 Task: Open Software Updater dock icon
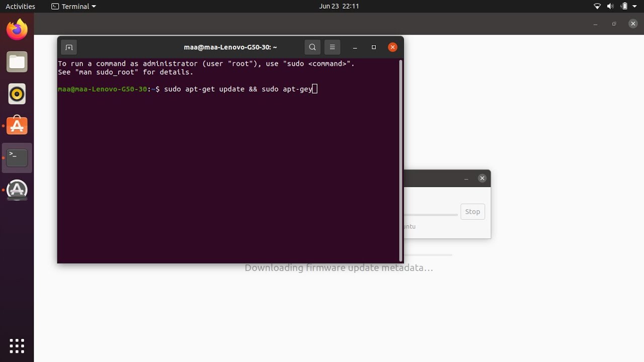tap(17, 190)
